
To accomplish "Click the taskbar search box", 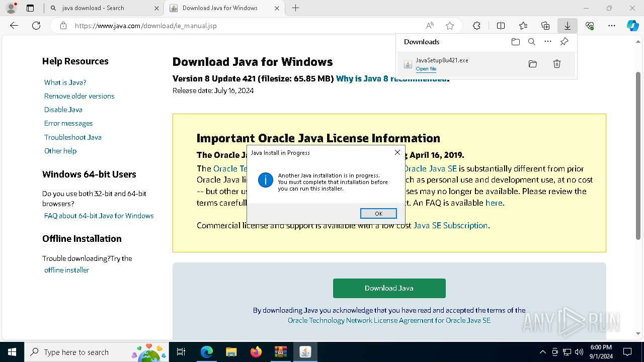I will pyautogui.click(x=97, y=352).
